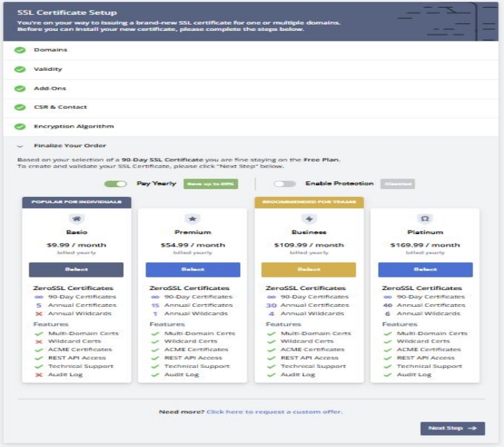The height and width of the screenshot is (447, 504).
Task: Click infinity icon for Premium 90-Day Certificates
Action: (x=155, y=297)
